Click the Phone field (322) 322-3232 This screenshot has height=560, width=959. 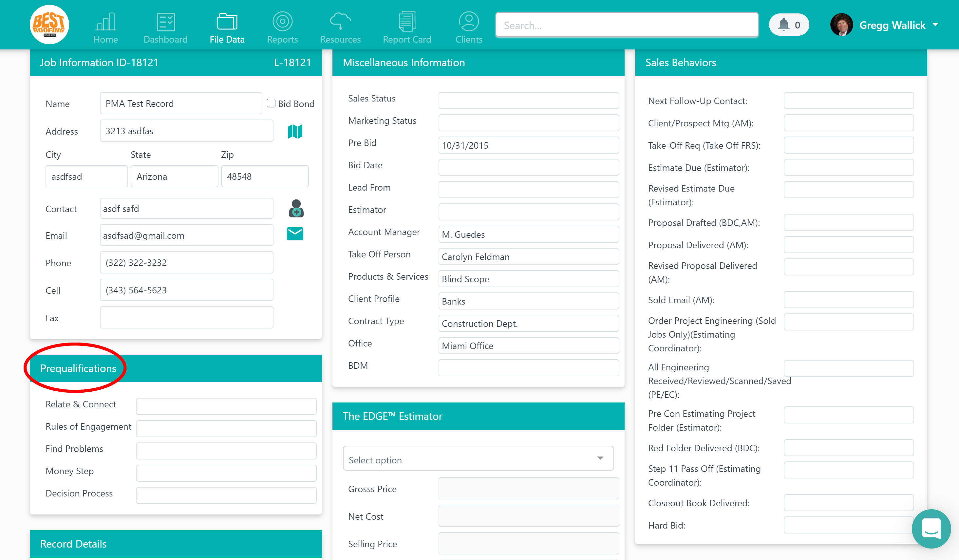coord(186,262)
